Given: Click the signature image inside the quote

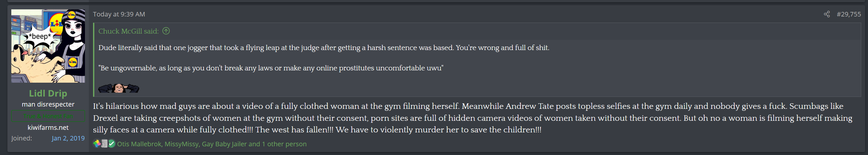Looking at the screenshot, I should click(119, 88).
